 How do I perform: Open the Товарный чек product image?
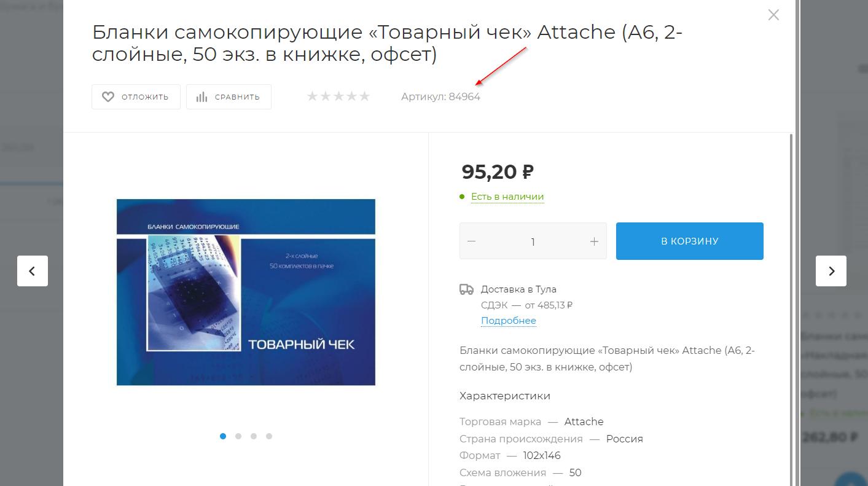coord(246,292)
